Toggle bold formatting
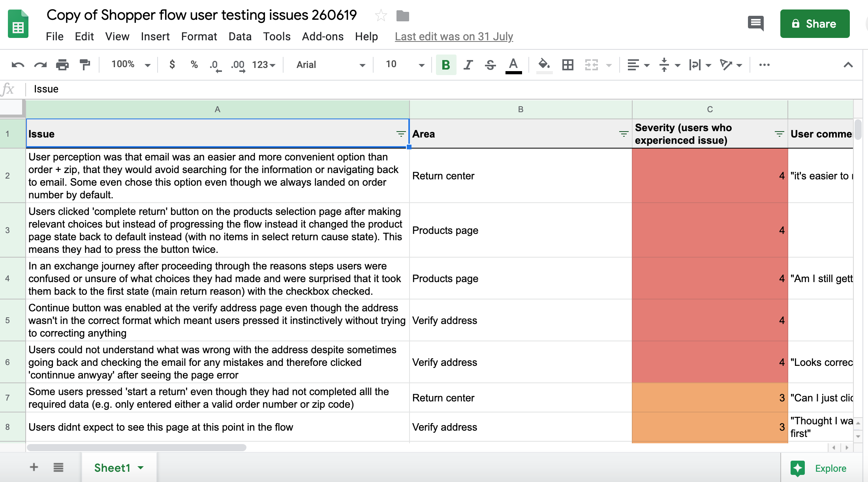Image resolution: width=868 pixels, height=482 pixels. [446, 65]
